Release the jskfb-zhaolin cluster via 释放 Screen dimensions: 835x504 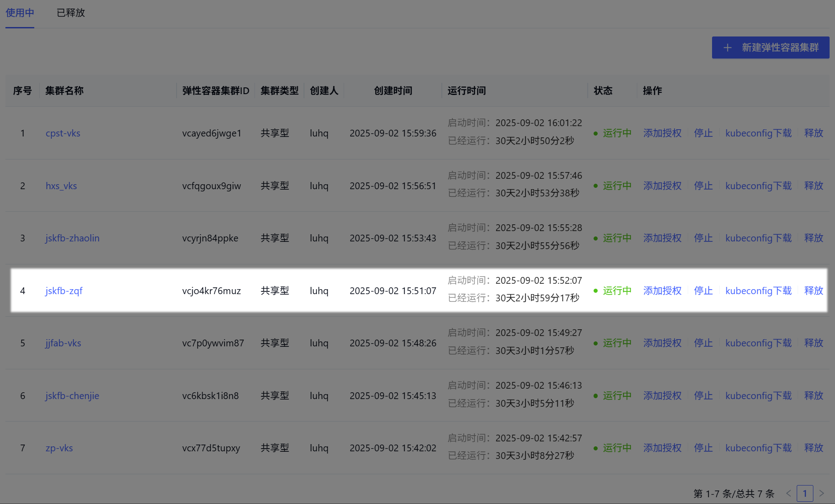813,238
